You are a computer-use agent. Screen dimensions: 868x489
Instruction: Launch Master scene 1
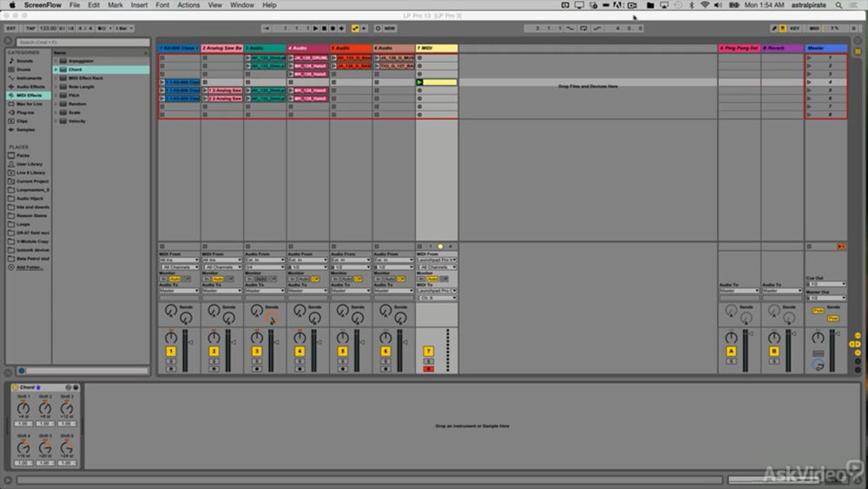[x=809, y=57]
